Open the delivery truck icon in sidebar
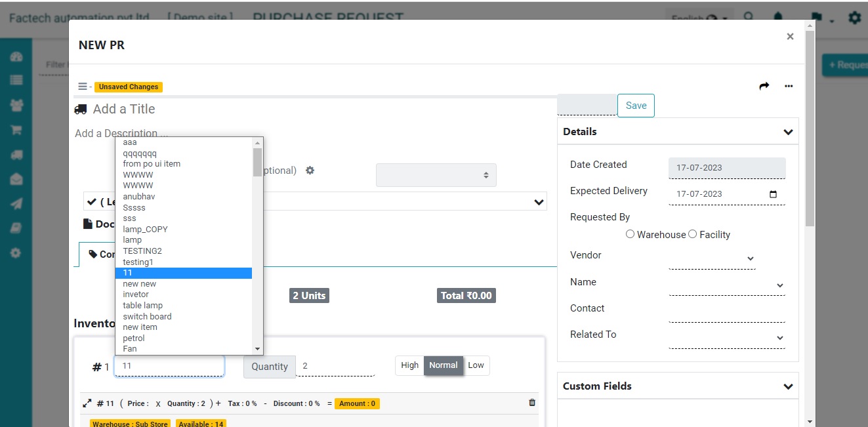868x427 pixels. click(x=16, y=155)
